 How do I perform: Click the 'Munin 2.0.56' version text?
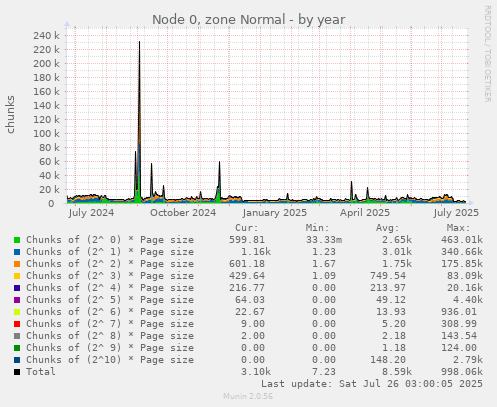click(x=248, y=396)
